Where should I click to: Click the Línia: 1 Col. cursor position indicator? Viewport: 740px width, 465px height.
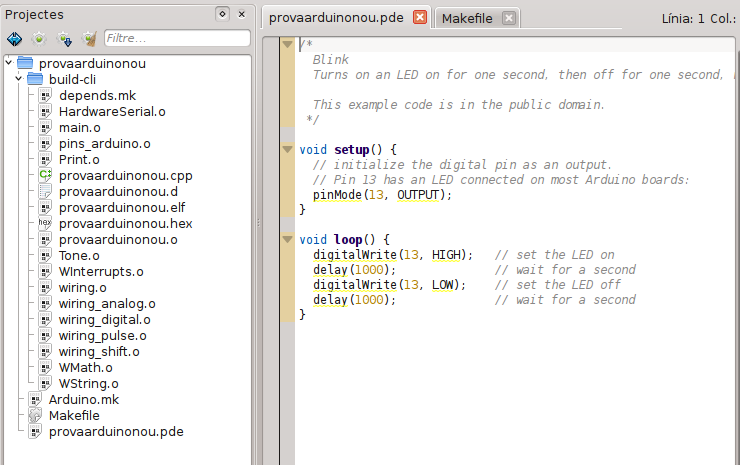pyautogui.click(x=698, y=18)
